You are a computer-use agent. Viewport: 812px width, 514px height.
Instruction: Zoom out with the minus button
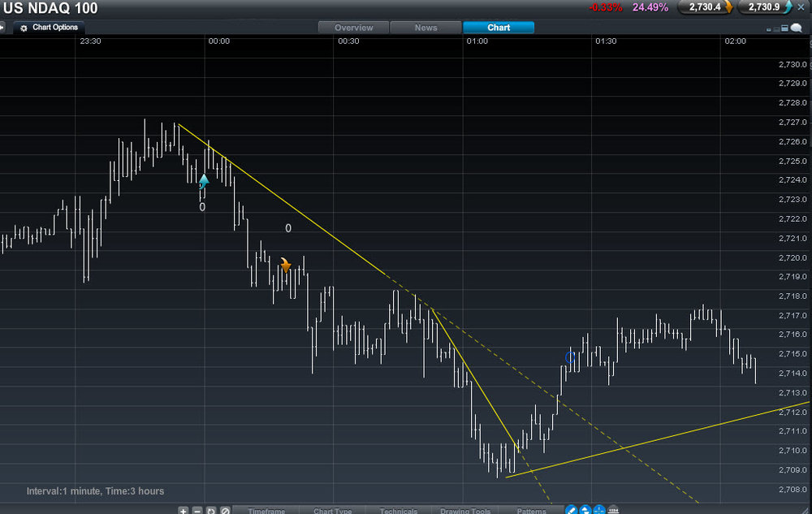197,511
